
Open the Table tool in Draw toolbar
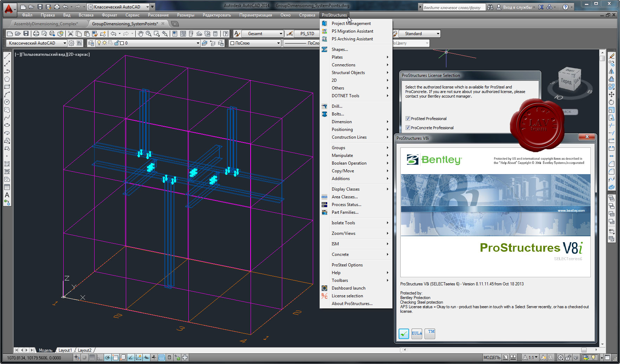(7, 187)
